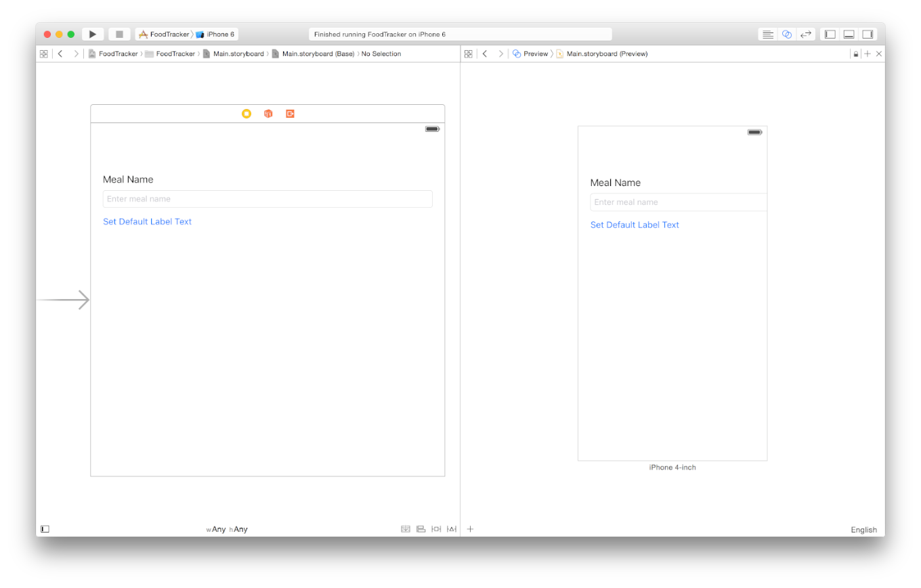Select the storyboard entry point arrow
This screenshot has width=921, height=588.
click(63, 300)
